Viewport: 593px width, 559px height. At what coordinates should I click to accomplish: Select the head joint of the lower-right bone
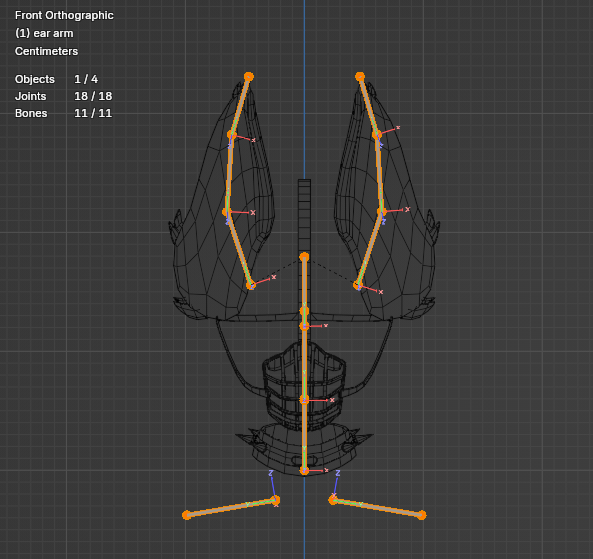point(333,500)
